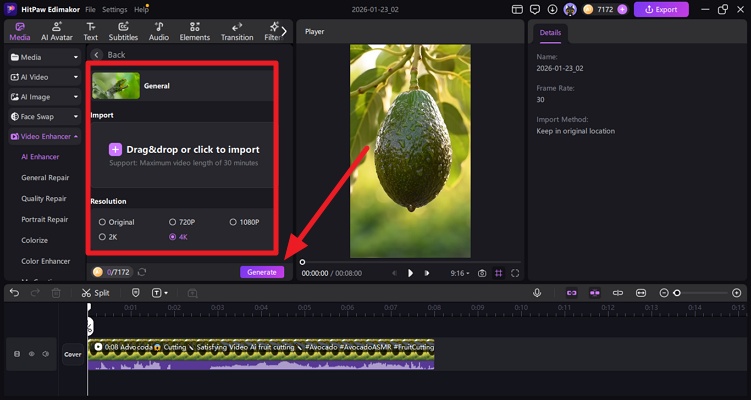The image size is (751, 400).
Task: Zoom out the timeline with minus icon
Action: click(664, 293)
